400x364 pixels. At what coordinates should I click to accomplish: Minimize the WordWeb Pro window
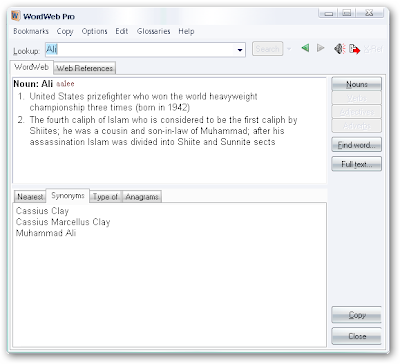(x=329, y=13)
